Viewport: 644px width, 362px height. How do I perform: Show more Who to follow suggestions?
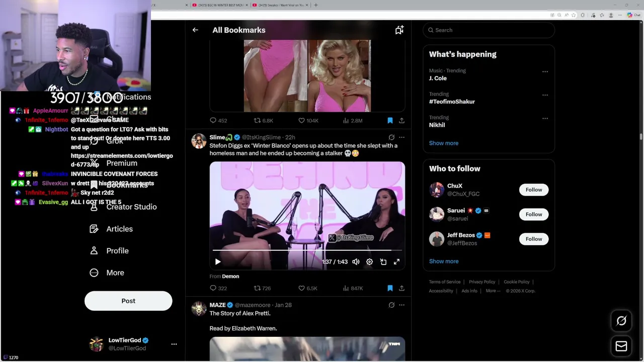point(444,261)
